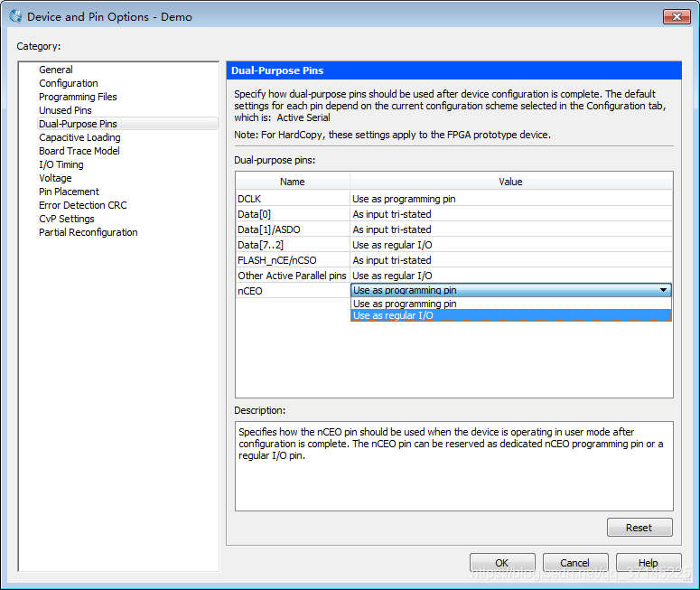Select the Data[1]/ASDO name cell
The height and width of the screenshot is (590, 700).
[x=293, y=229]
